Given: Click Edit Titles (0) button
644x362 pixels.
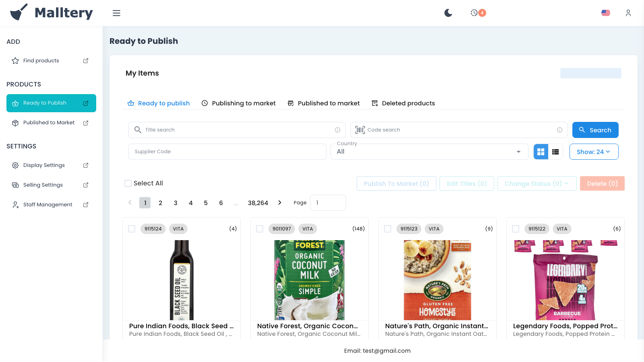Looking at the screenshot, I should 467,183.
